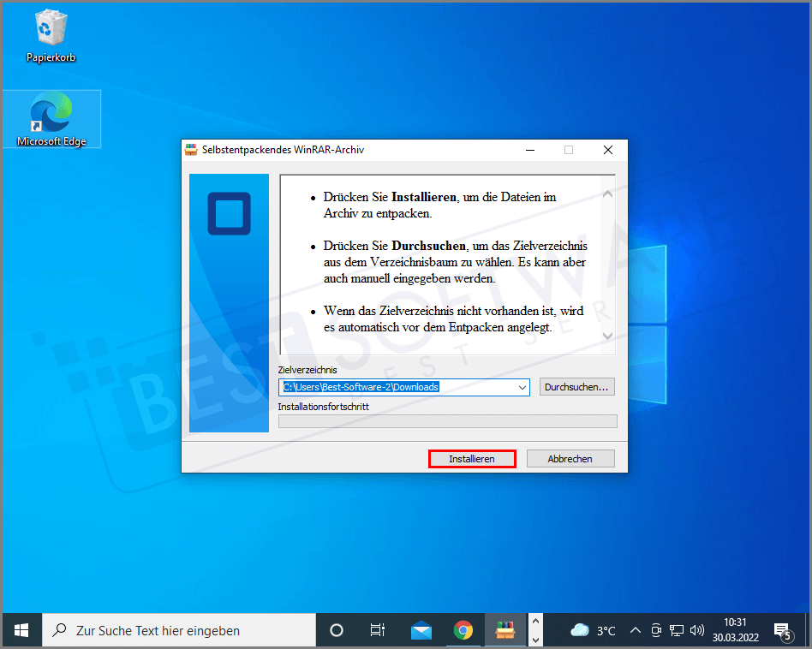Open the notification center icon
The height and width of the screenshot is (649, 812).
[782, 631]
